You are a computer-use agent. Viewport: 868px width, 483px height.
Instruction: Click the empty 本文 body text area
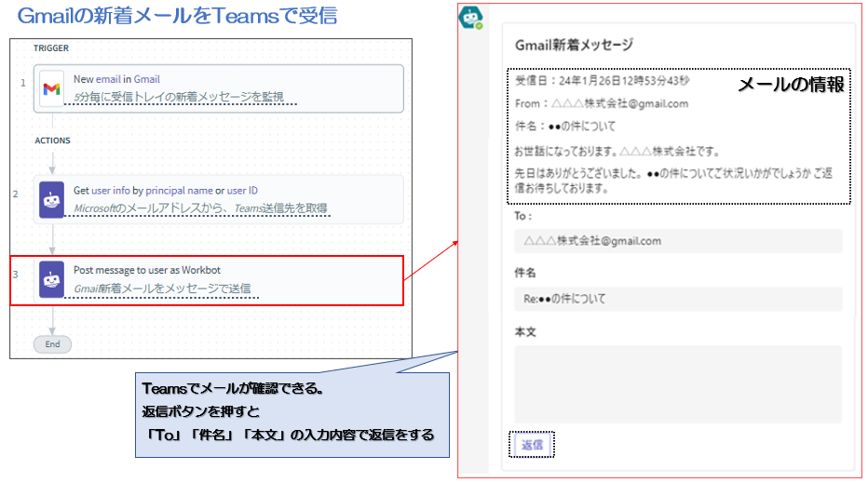(x=678, y=384)
